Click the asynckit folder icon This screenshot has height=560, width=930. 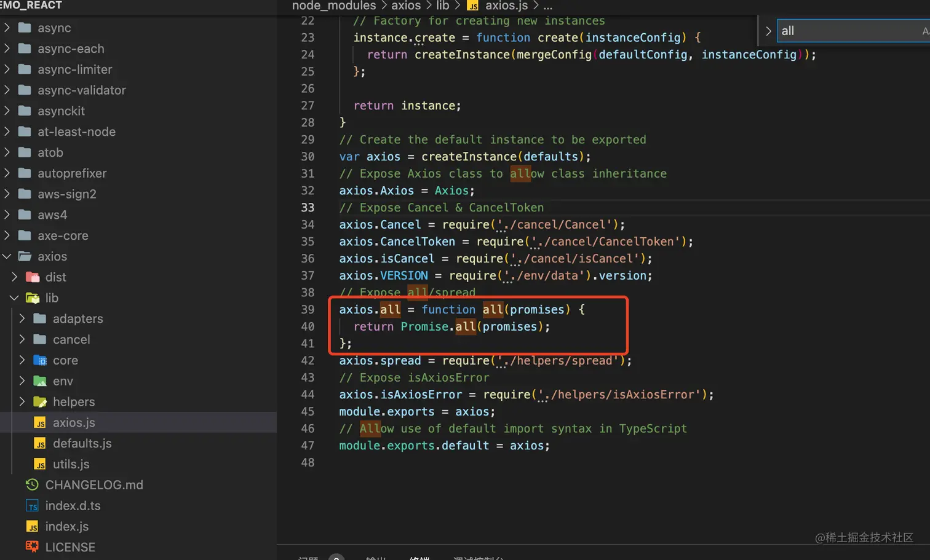[25, 111]
